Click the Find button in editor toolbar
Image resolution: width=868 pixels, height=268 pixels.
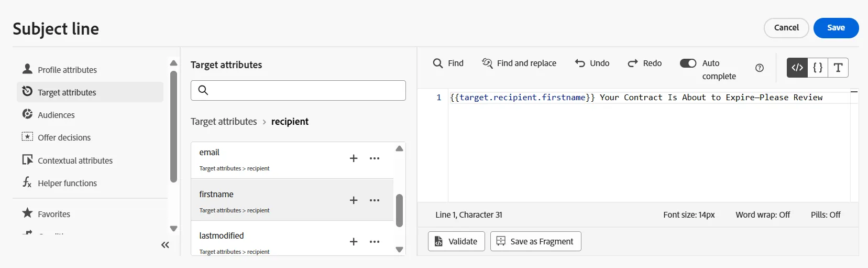click(448, 63)
